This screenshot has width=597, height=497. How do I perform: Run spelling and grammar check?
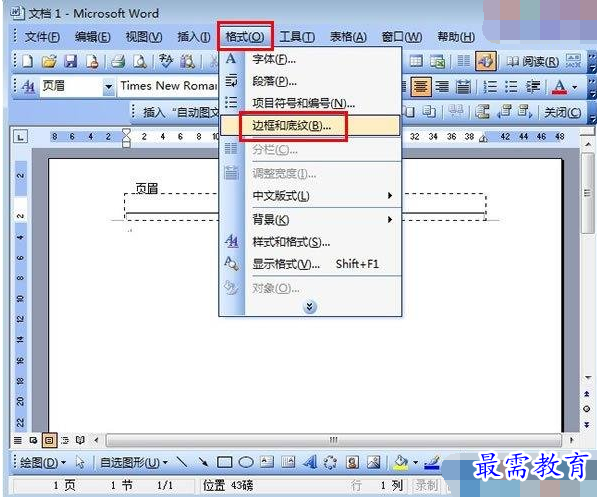[166, 61]
